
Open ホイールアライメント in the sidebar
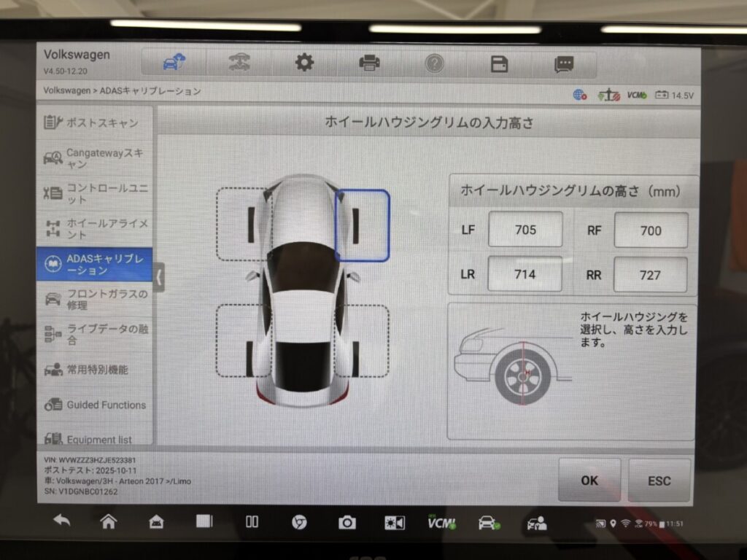tap(95, 229)
